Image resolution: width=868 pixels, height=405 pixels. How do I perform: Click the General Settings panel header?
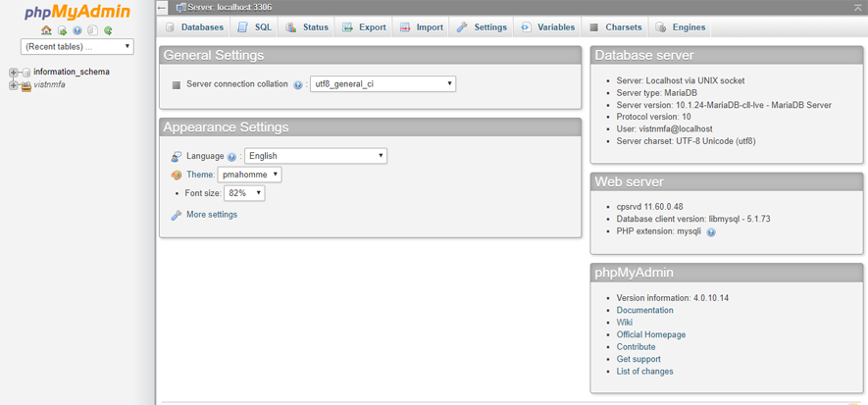pyautogui.click(x=370, y=55)
